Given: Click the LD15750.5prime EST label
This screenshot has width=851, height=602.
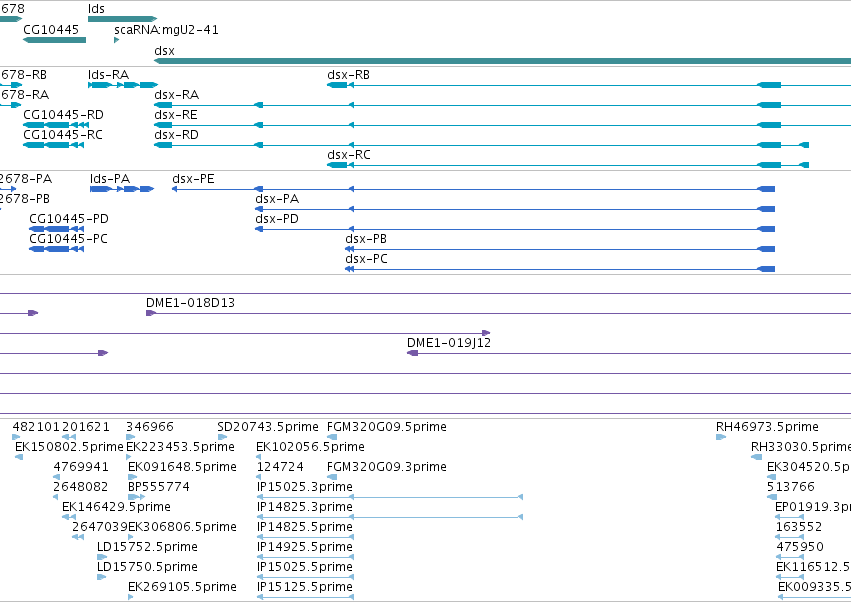Looking at the screenshot, I should coord(147,567).
